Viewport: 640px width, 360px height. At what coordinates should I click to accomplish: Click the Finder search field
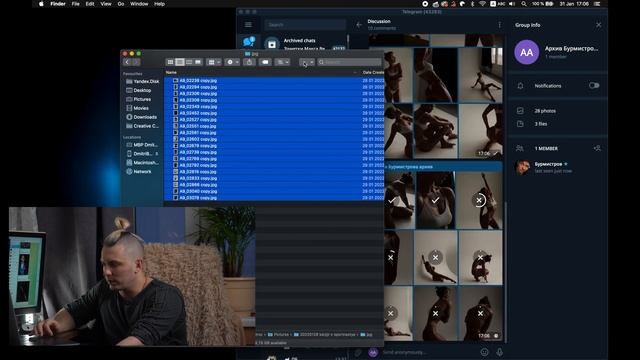click(x=349, y=62)
